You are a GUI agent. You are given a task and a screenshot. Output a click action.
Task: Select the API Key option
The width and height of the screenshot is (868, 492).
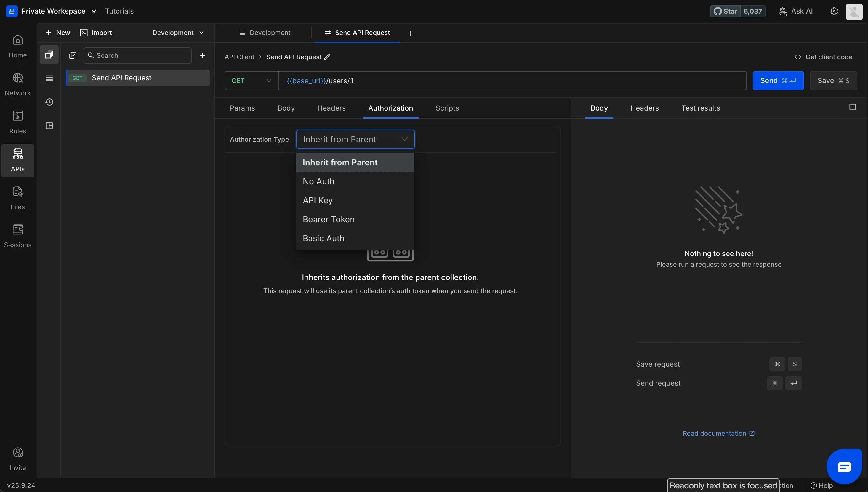click(318, 201)
